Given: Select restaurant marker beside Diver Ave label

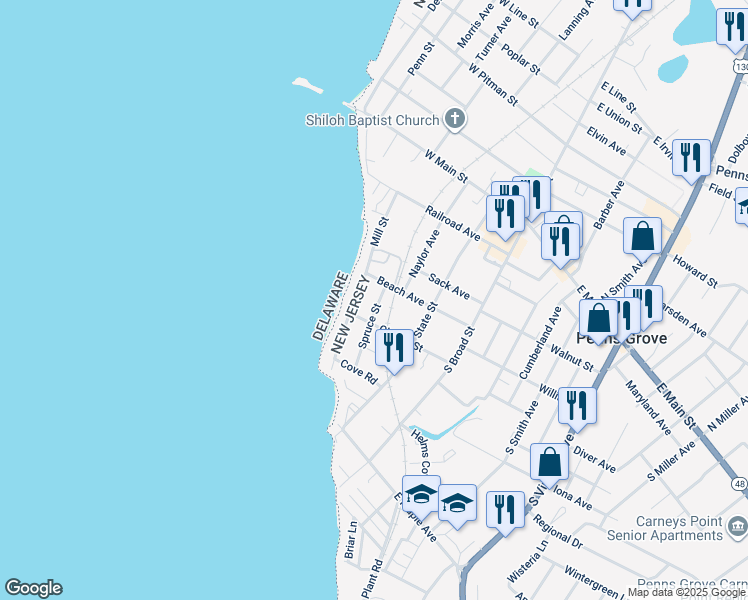Looking at the screenshot, I should pos(577,408).
